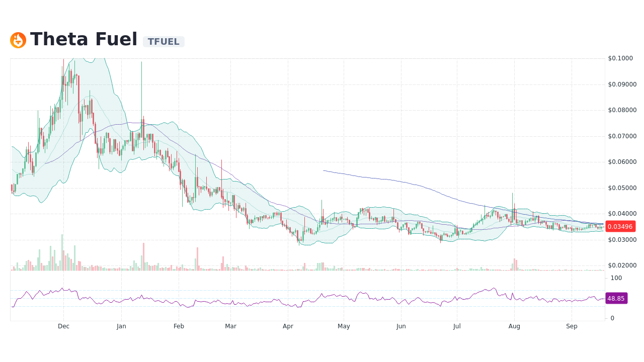
Task: Click the tall green spike candle near August
Action: [513, 206]
